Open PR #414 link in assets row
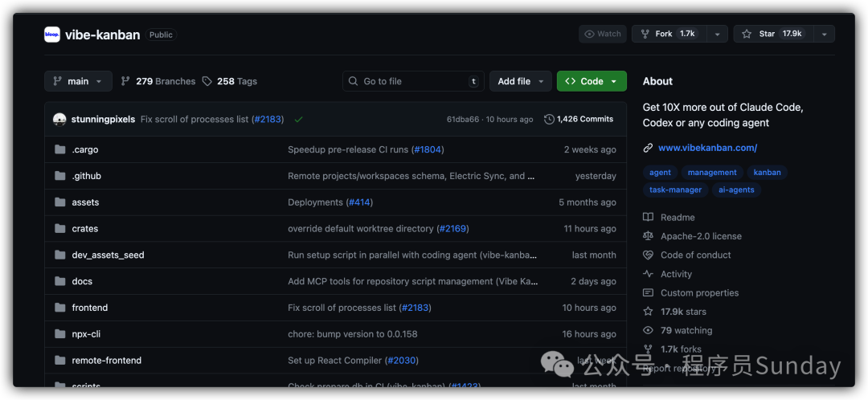The width and height of the screenshot is (868, 400). 359,202
